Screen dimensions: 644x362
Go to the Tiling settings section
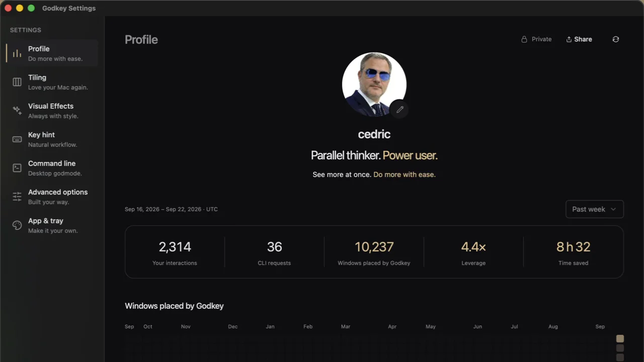click(x=52, y=82)
